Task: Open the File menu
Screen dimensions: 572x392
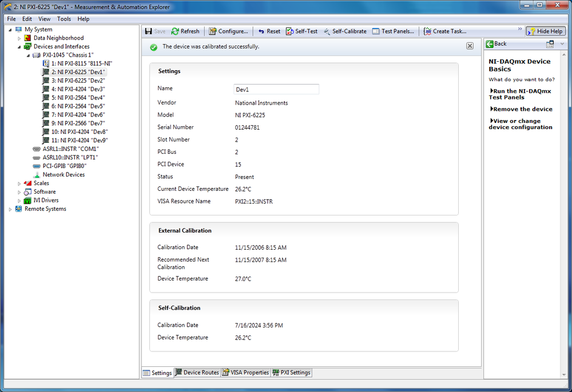Action: [x=11, y=19]
